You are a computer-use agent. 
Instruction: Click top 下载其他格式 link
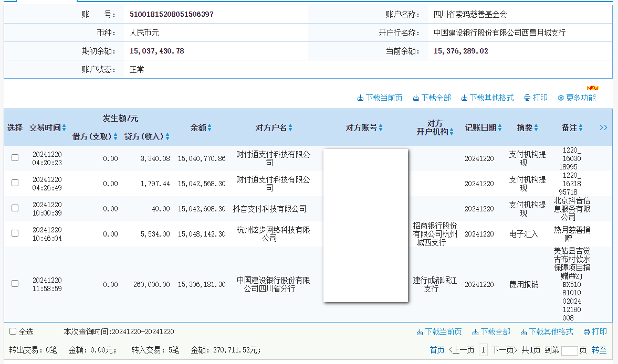pos(491,98)
